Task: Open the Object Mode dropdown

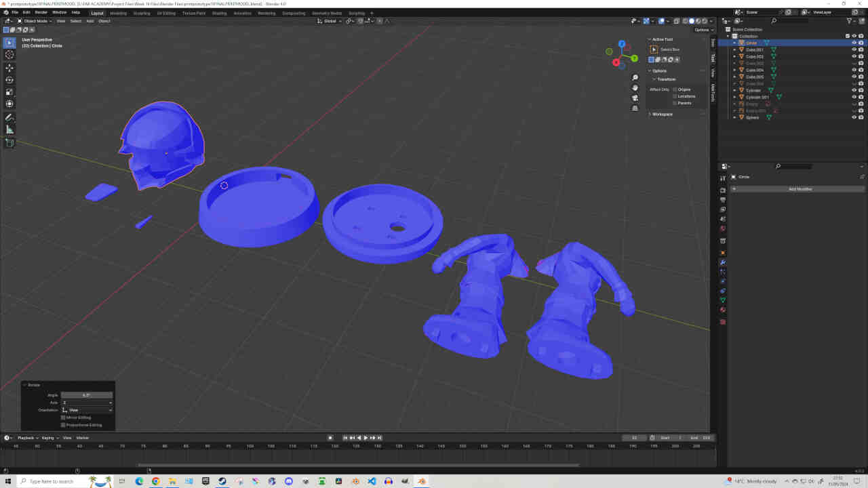Action: tap(35, 21)
